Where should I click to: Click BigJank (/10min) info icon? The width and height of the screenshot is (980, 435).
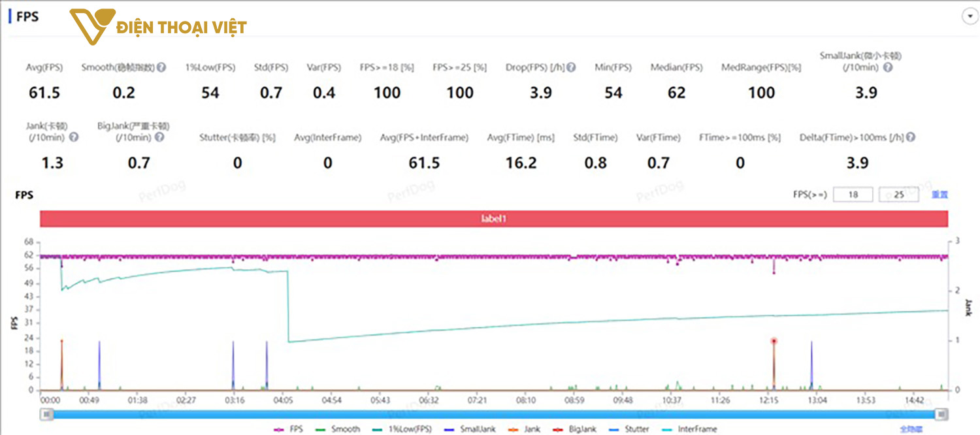pyautogui.click(x=159, y=137)
